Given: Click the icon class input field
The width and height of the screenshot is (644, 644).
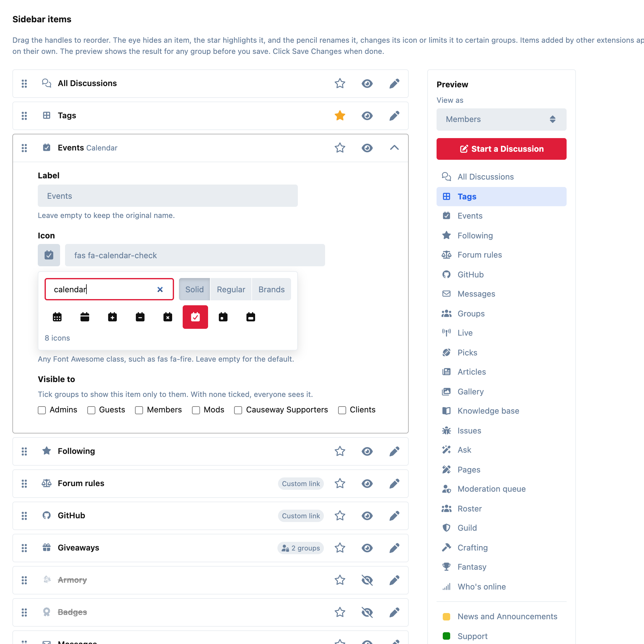Looking at the screenshot, I should (x=195, y=255).
